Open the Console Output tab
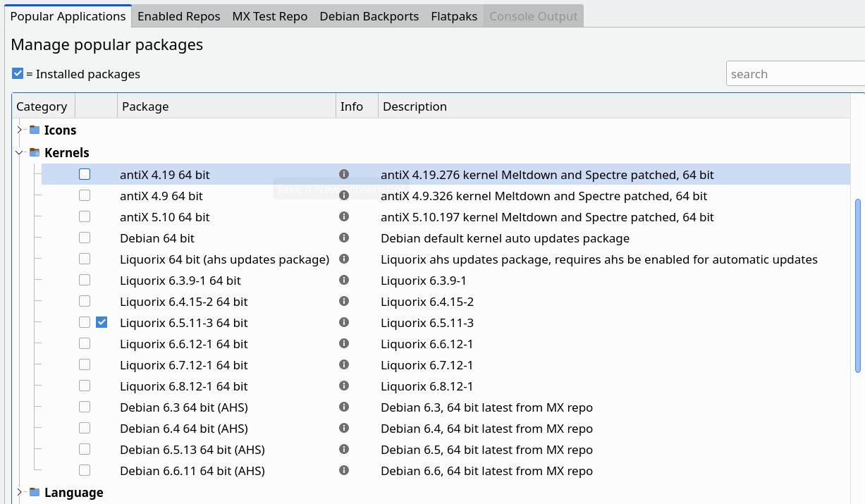The image size is (865, 504). click(x=534, y=16)
